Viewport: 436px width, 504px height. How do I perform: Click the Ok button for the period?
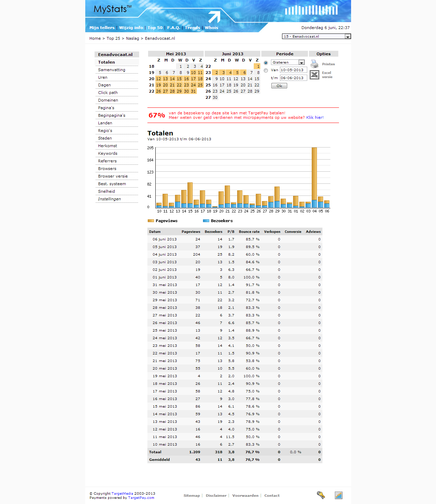(279, 86)
